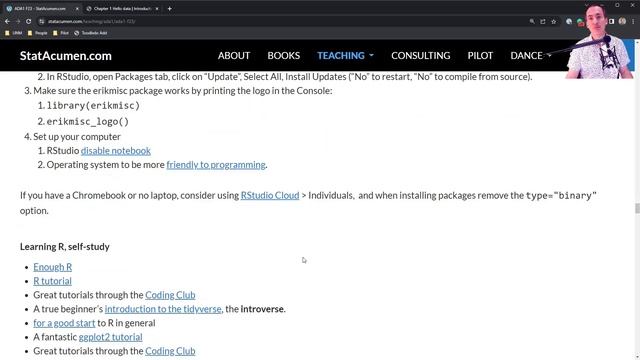Open introduction to the tidyverse link
The image size is (640, 360).
(x=163, y=309)
